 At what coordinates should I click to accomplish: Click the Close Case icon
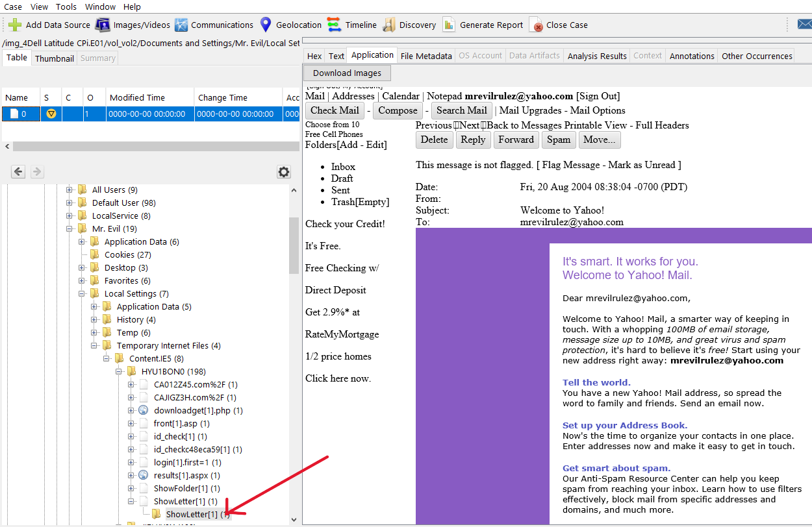pyautogui.click(x=536, y=25)
